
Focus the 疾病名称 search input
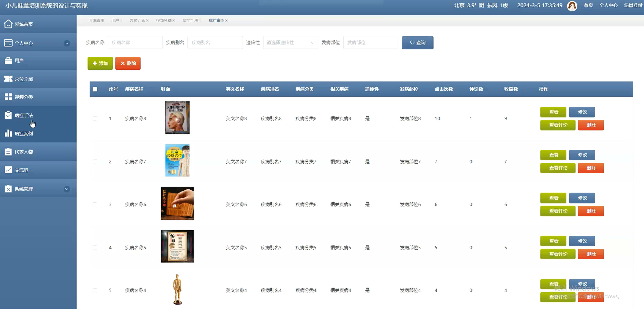coord(135,43)
